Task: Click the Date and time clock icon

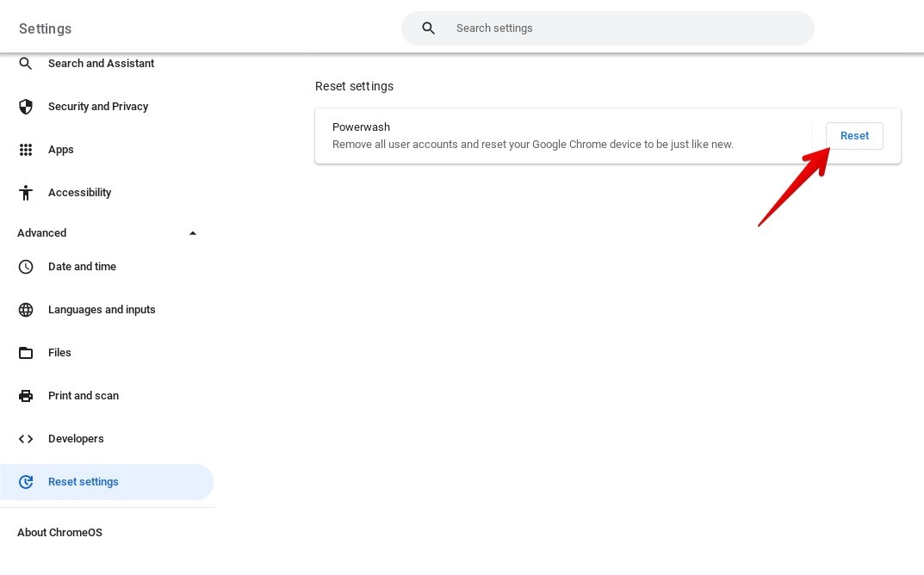Action: tap(26, 266)
